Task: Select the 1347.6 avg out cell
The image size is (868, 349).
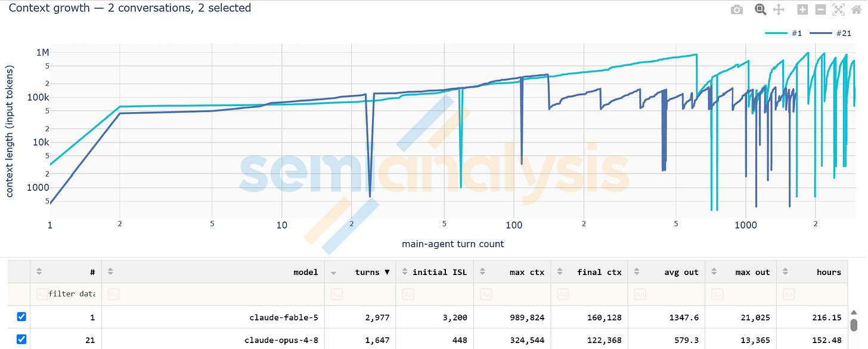Action: [666, 317]
